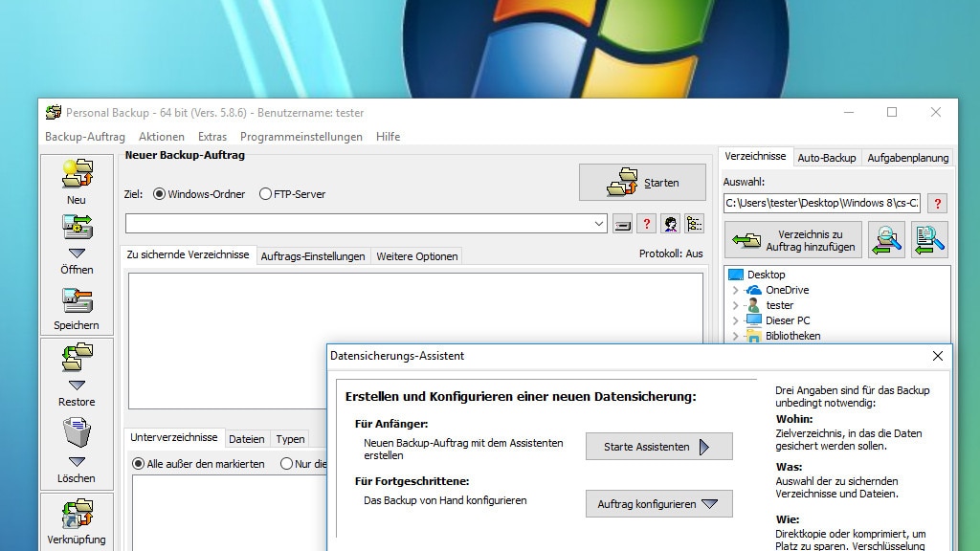Expand the Bibliotheken tree entry

point(736,336)
